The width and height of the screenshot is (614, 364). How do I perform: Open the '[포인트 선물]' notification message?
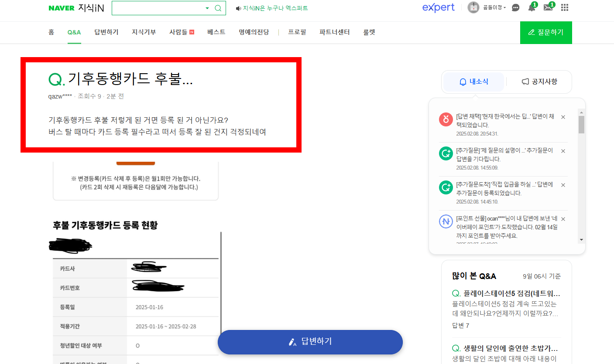507,227
